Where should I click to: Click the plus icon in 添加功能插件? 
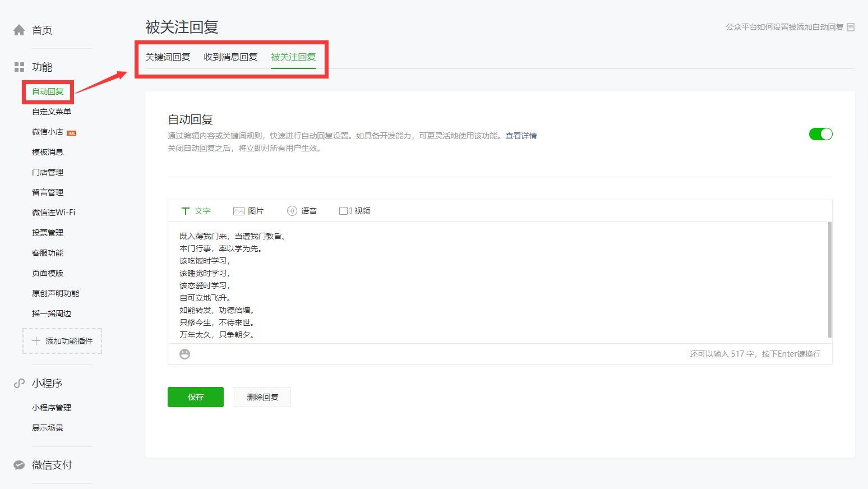pos(36,341)
